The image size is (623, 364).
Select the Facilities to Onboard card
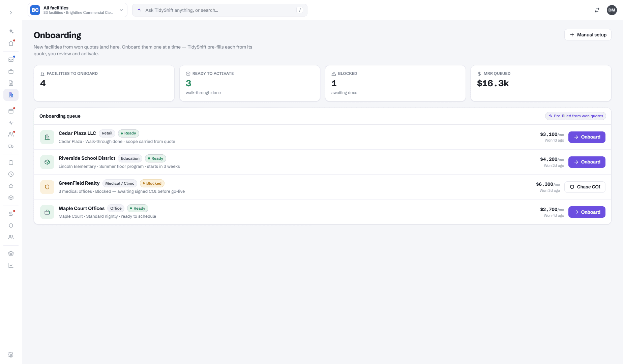(104, 83)
